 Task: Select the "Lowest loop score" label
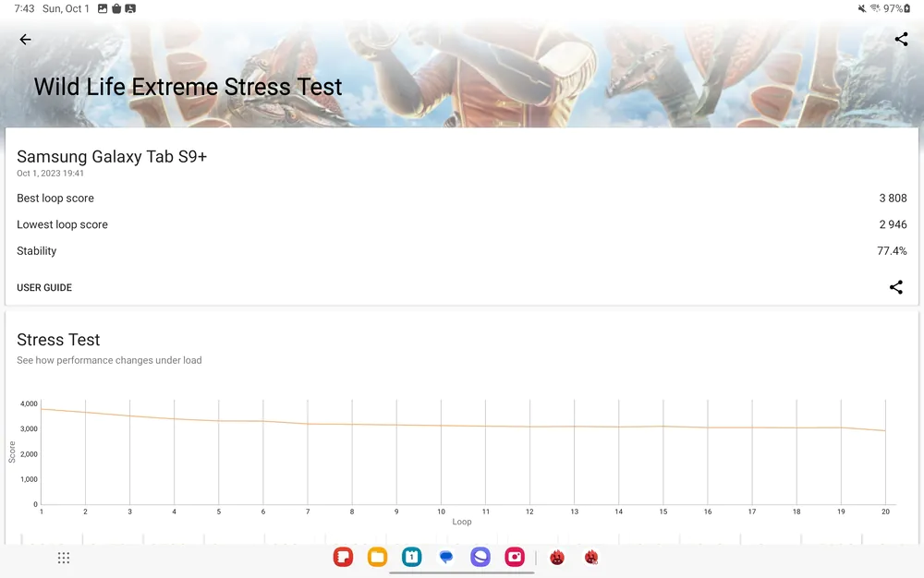[63, 225]
